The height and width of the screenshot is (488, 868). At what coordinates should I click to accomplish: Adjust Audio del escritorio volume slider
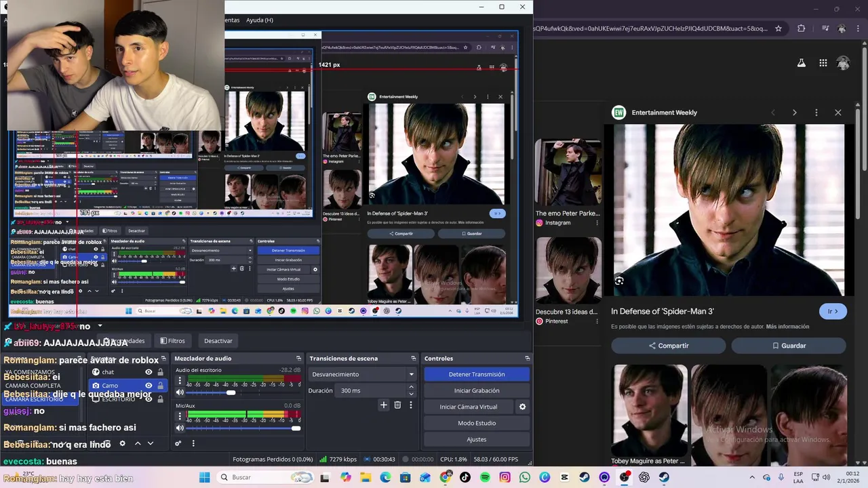pos(243,392)
